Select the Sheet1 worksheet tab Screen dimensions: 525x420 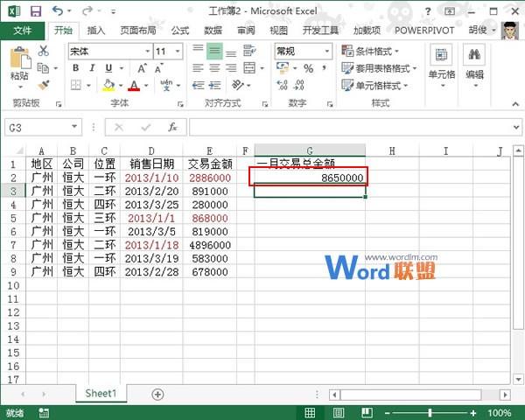pyautogui.click(x=101, y=393)
